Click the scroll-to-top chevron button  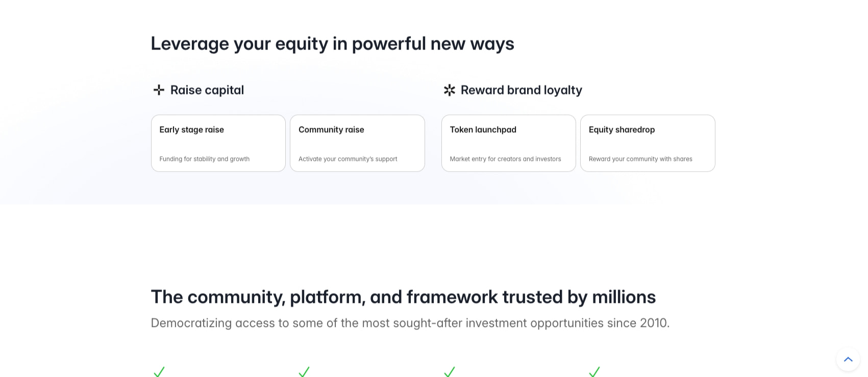point(848,359)
